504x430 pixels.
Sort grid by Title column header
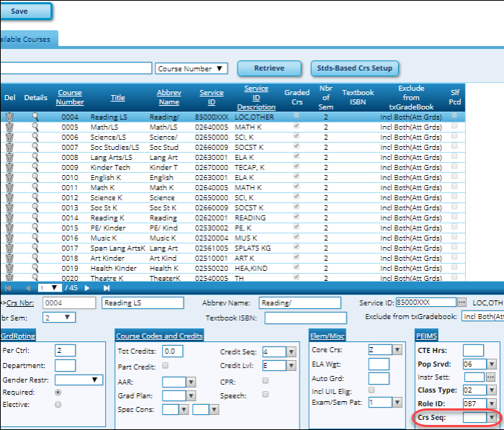tap(117, 98)
